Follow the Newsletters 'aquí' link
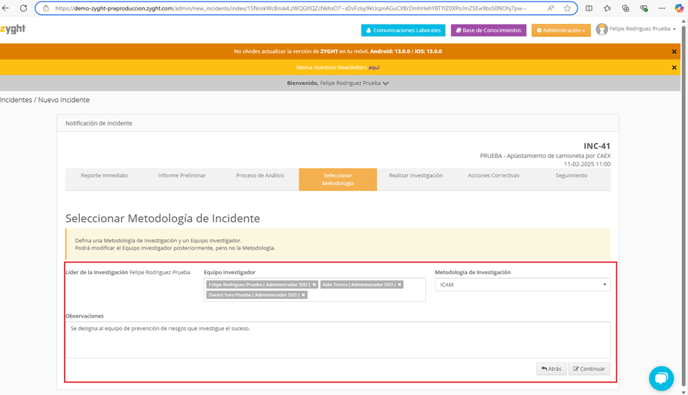Viewport: 688px width, 395px height. [x=374, y=68]
